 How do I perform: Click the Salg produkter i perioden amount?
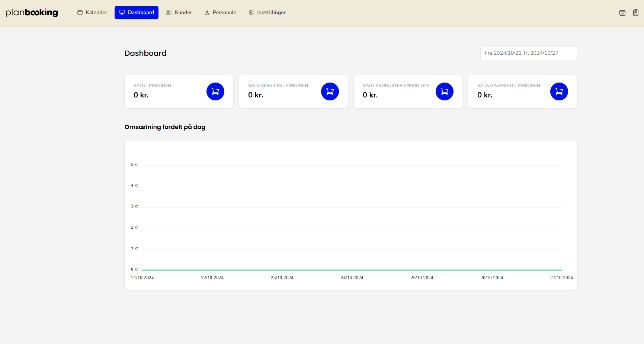point(370,95)
